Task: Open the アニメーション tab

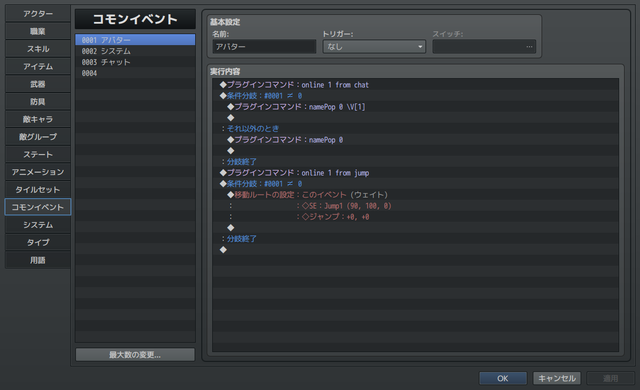Action: coord(38,172)
